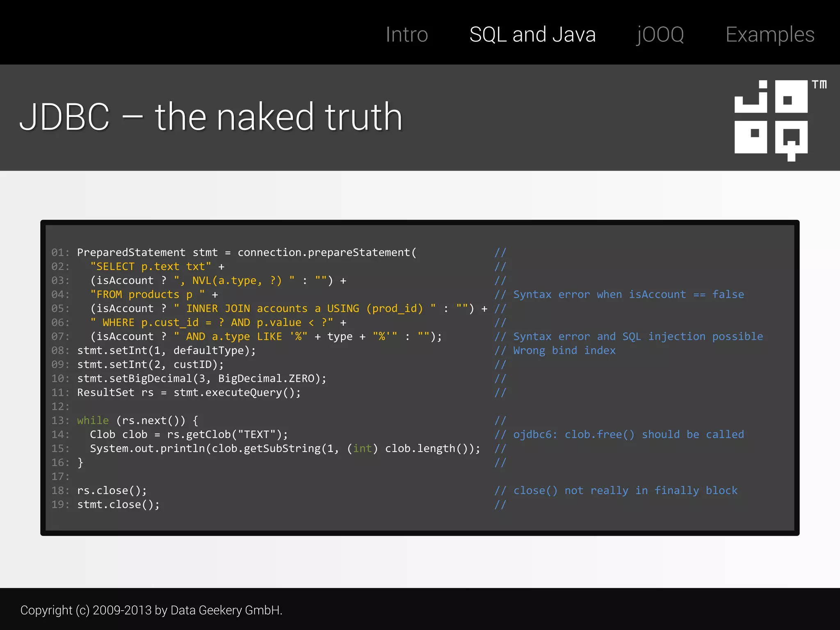Click the 'Wrong bind index' comment
This screenshot has height=630, width=840.
[555, 351]
